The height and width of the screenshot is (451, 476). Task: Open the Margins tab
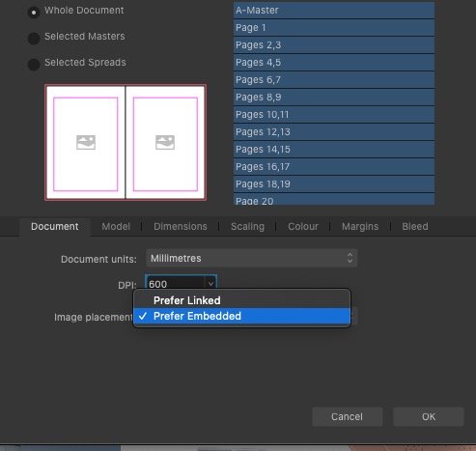(x=360, y=227)
